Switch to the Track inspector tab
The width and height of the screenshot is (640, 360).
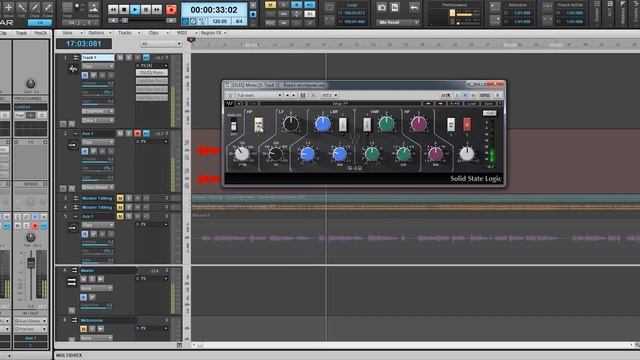[x=21, y=33]
